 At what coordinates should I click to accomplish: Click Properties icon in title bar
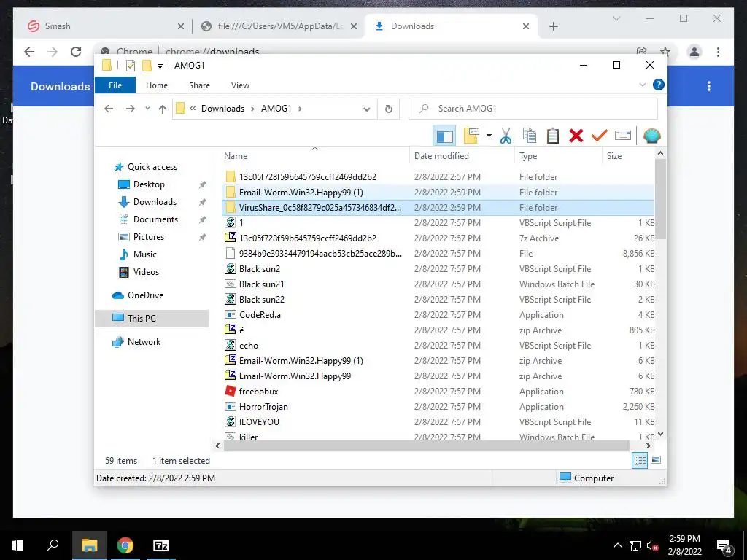click(131, 66)
